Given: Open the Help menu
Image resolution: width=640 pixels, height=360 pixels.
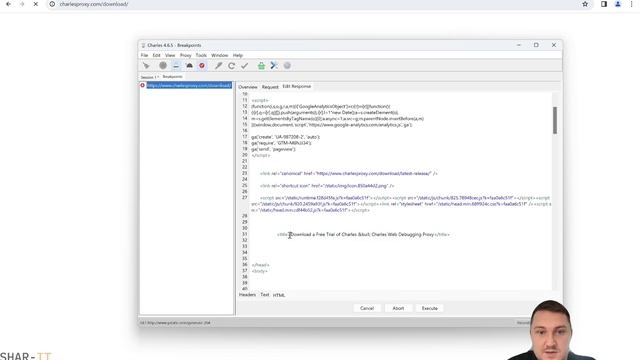Looking at the screenshot, I should coord(238,55).
